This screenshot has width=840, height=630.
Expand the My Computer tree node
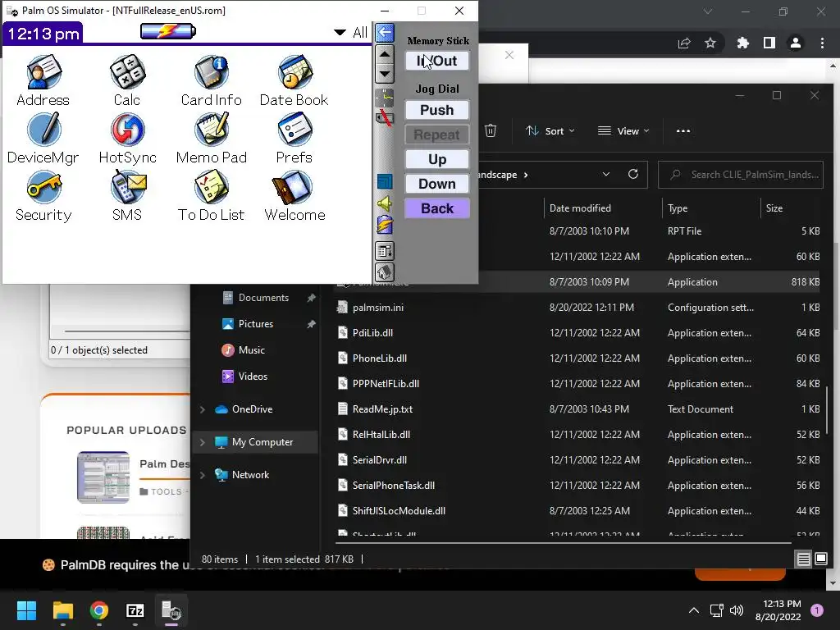[203, 442]
